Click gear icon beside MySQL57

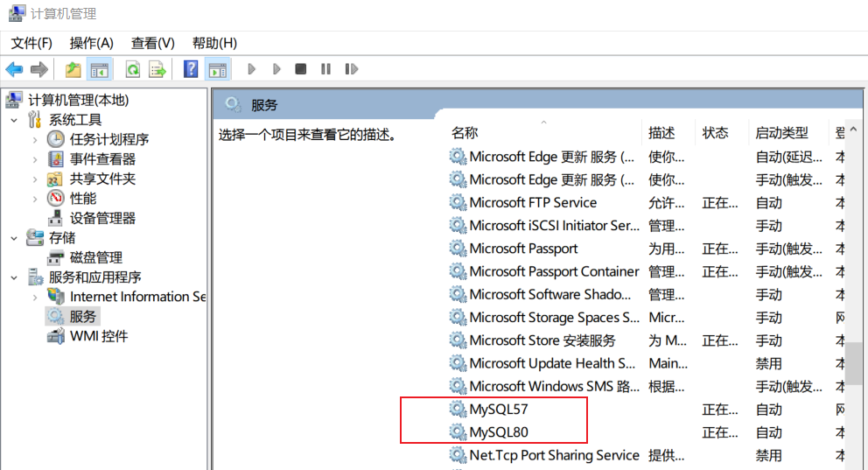point(458,409)
